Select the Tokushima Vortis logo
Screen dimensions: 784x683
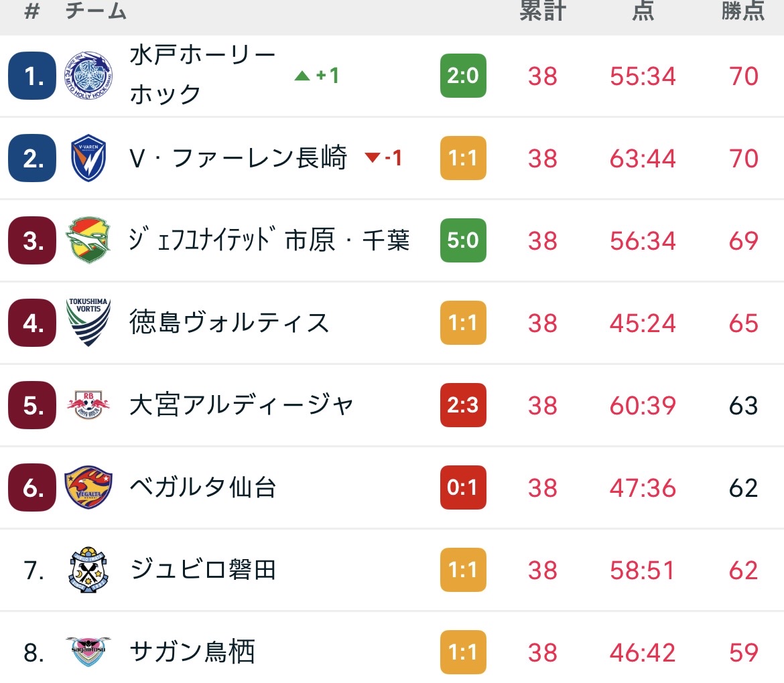88,323
